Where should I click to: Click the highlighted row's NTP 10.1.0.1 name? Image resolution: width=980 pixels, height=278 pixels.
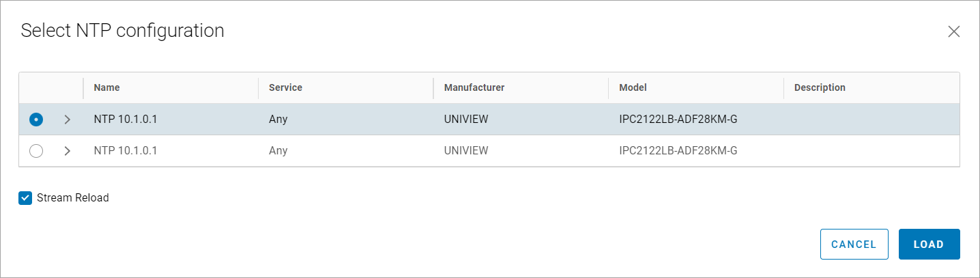click(x=126, y=120)
